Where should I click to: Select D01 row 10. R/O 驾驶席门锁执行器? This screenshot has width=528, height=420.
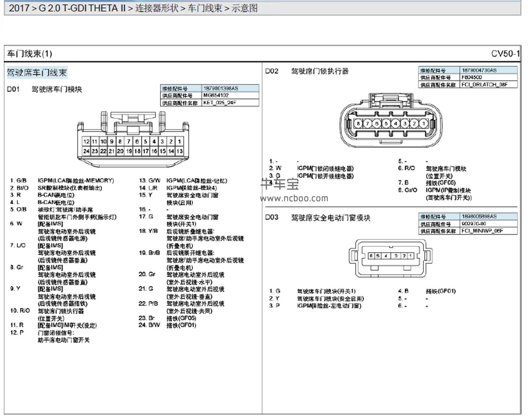pos(47,315)
